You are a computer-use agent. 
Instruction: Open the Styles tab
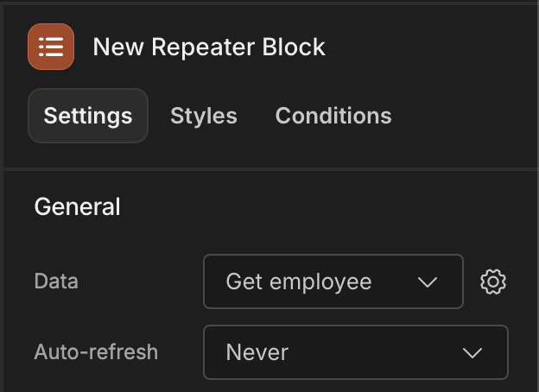pos(204,116)
